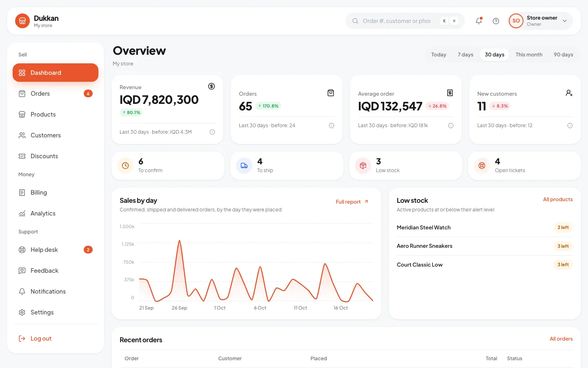
Task: Click the truck icon on To ship
Action: [x=244, y=166]
